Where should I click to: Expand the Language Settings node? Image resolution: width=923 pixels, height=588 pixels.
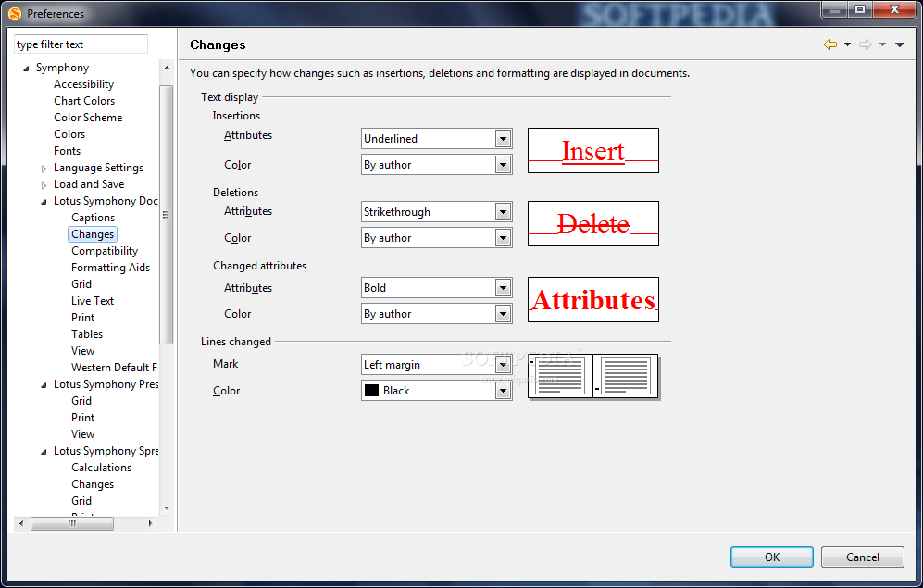tap(44, 169)
